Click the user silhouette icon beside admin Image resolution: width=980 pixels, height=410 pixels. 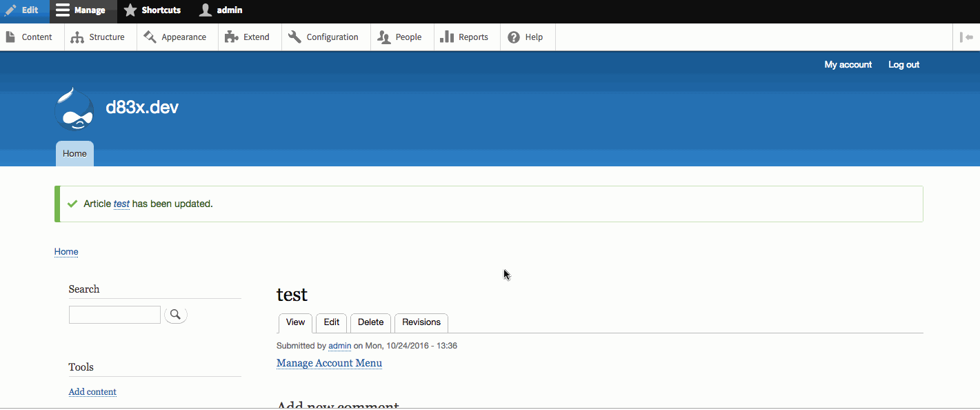pos(205,10)
